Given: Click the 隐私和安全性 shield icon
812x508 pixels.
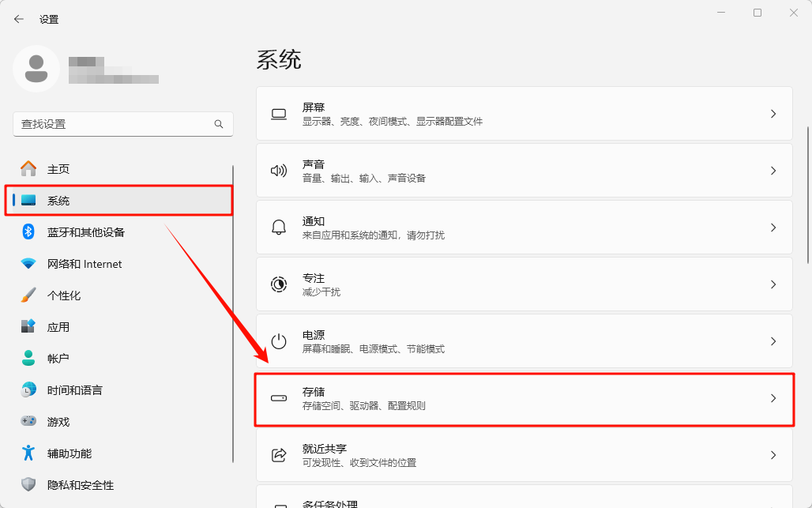Looking at the screenshot, I should (x=28, y=485).
